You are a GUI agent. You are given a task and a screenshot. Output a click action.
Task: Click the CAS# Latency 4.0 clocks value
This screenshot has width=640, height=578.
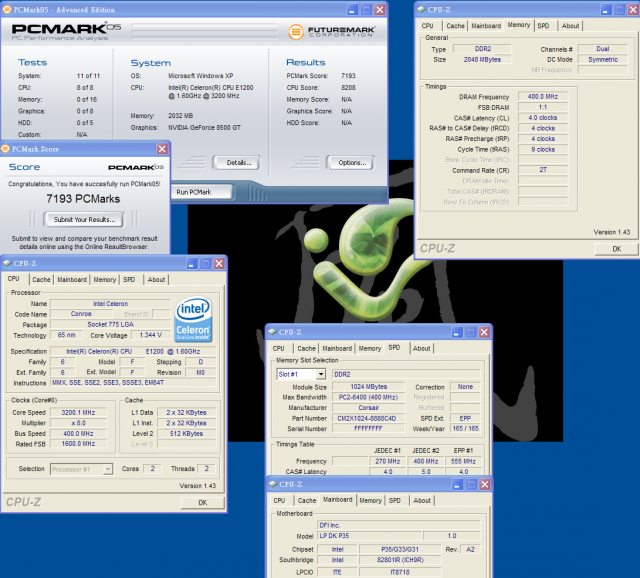pos(543,118)
